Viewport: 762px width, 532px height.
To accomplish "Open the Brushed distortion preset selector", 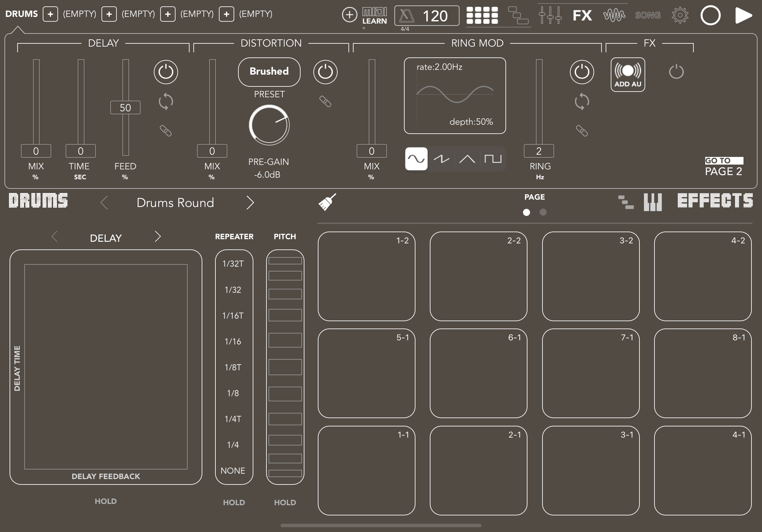I will click(x=269, y=72).
